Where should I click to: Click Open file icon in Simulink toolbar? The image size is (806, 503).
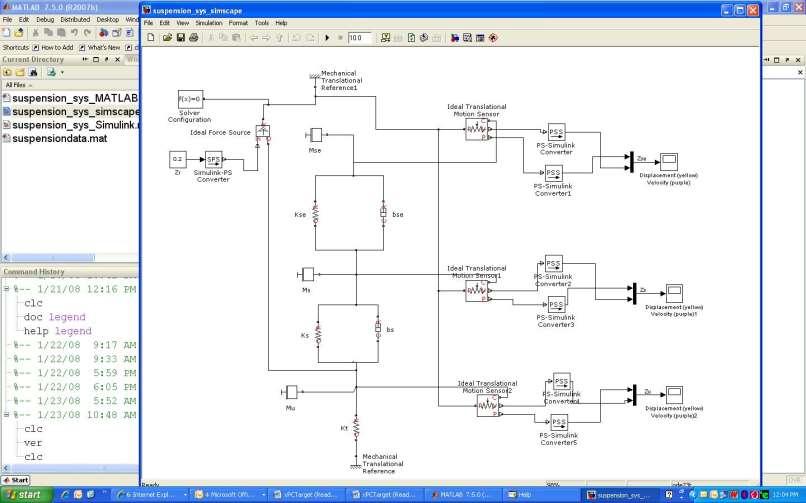(167, 38)
